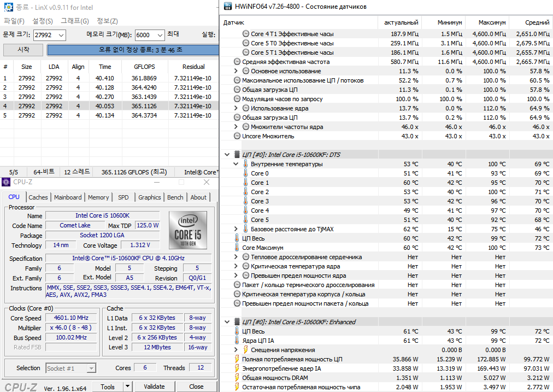Viewport: 553px width, 392px height.
Task: Open the 파일(F) menu in LinX
Action: pyautogui.click(x=14, y=21)
